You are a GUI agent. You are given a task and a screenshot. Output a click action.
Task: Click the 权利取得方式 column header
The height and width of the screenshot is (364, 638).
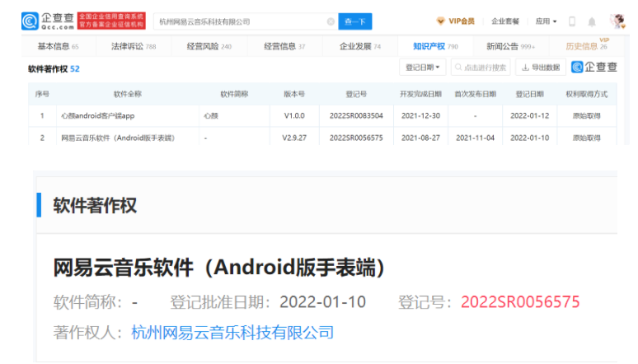586,94
